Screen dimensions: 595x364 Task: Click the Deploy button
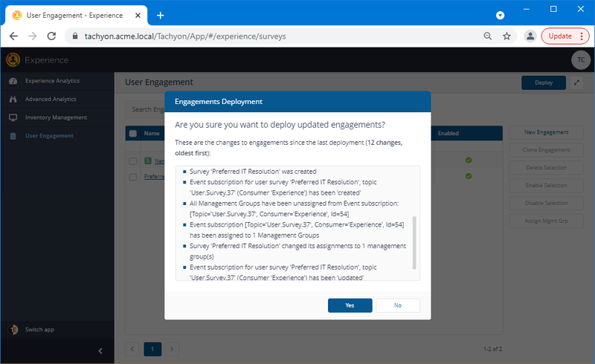pos(544,82)
